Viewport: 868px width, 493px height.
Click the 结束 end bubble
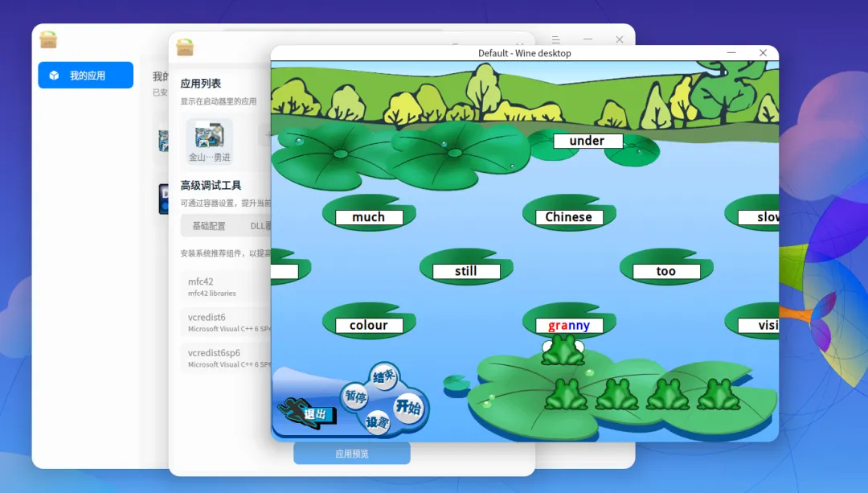point(383,376)
